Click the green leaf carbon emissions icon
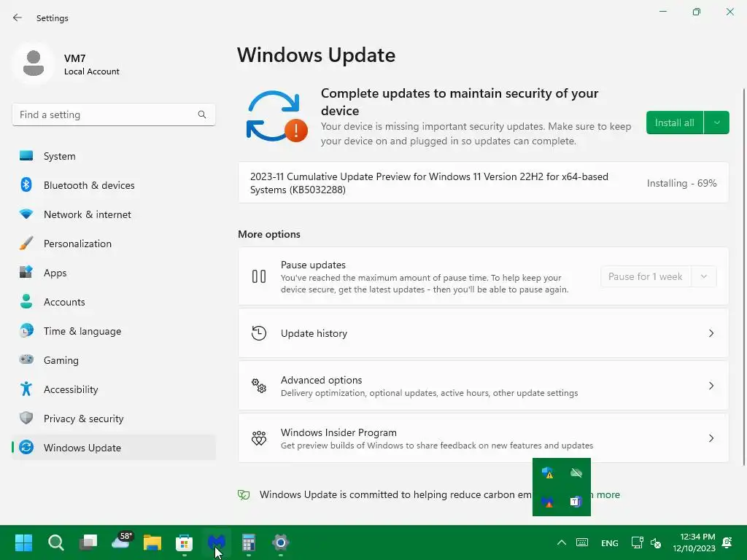747x560 pixels. 244,495
